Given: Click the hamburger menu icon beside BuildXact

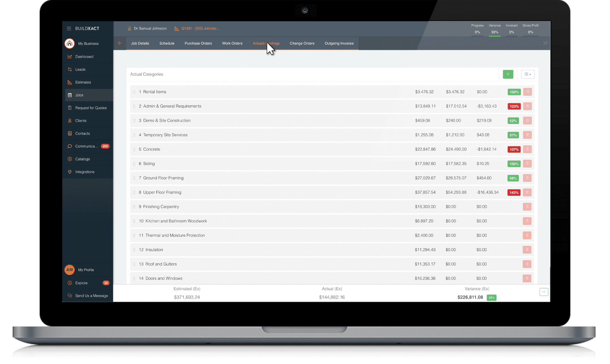Looking at the screenshot, I should point(69,29).
